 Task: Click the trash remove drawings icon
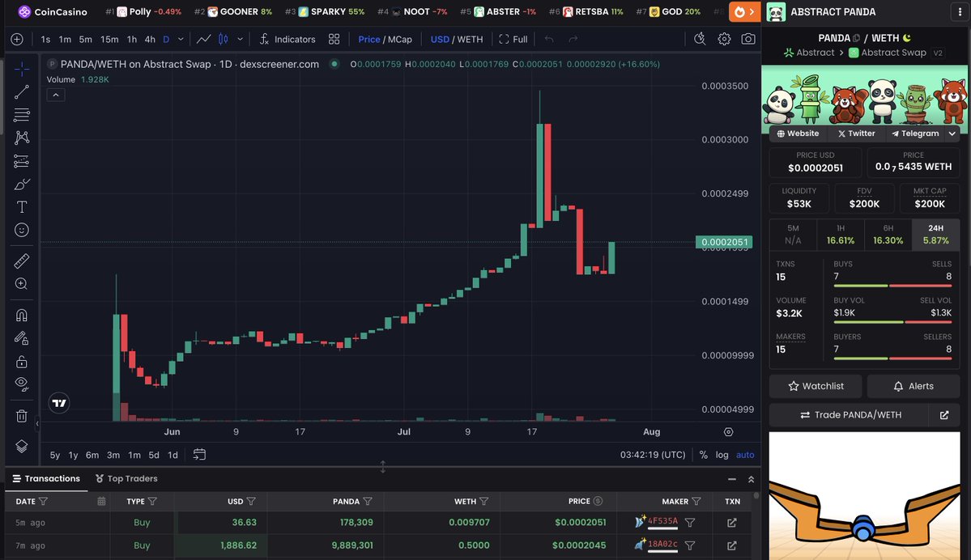[22, 416]
